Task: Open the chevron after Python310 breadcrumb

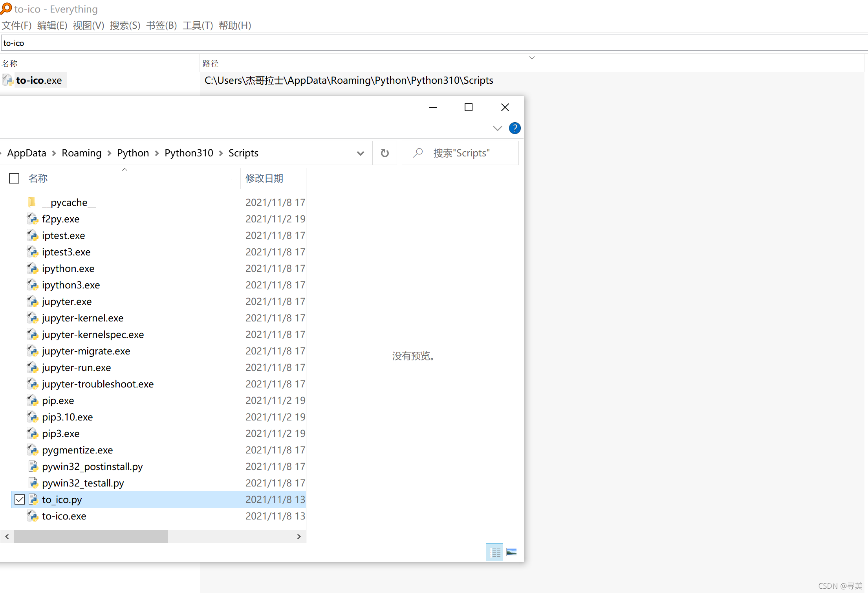Action: click(221, 153)
